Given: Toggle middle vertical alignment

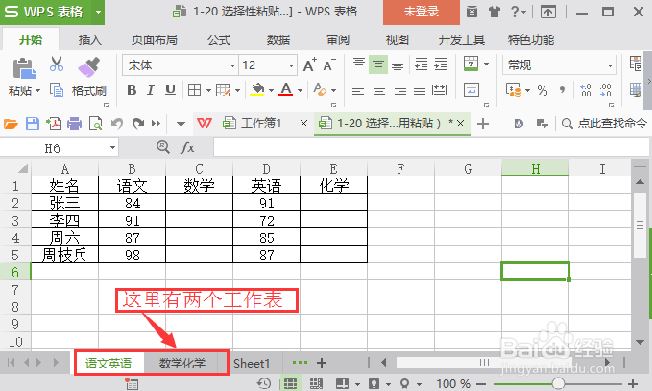Looking at the screenshot, I should (378, 64).
